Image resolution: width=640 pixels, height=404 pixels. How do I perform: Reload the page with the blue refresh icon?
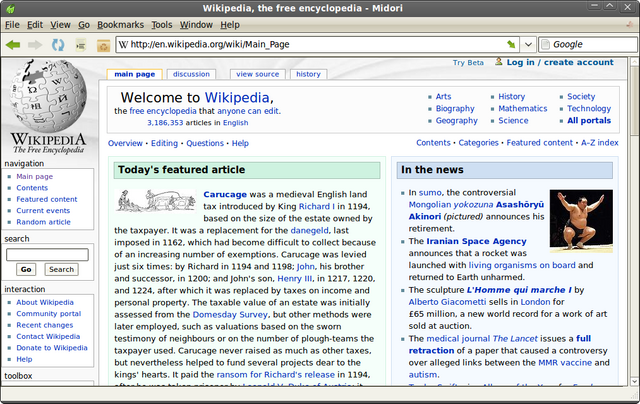click(x=58, y=44)
